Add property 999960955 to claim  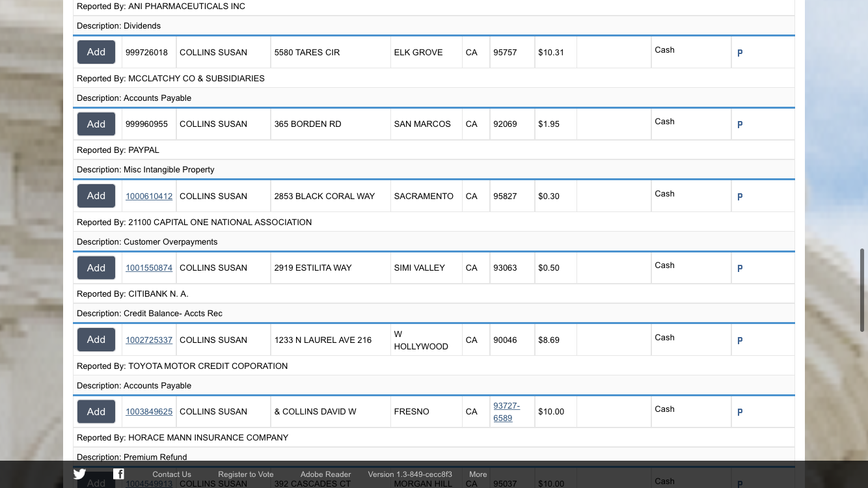96,124
